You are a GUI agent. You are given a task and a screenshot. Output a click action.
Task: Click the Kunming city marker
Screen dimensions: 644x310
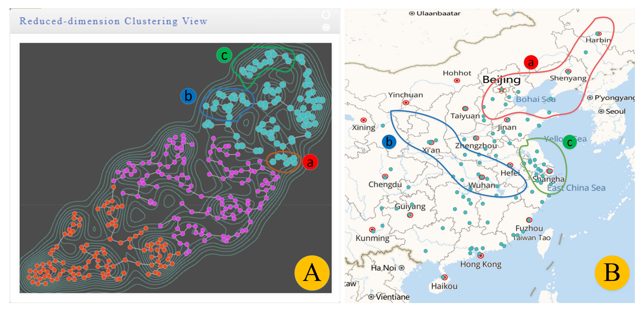pyautogui.click(x=372, y=229)
